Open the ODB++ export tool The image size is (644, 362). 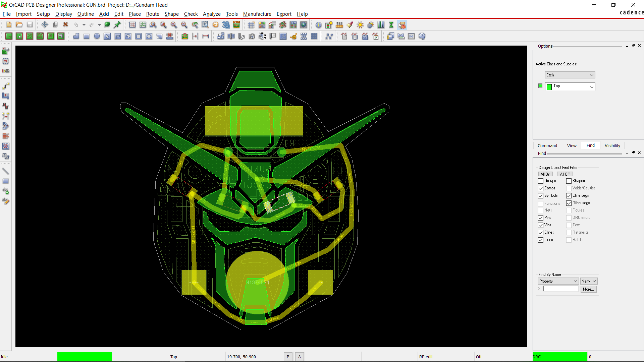221,36
